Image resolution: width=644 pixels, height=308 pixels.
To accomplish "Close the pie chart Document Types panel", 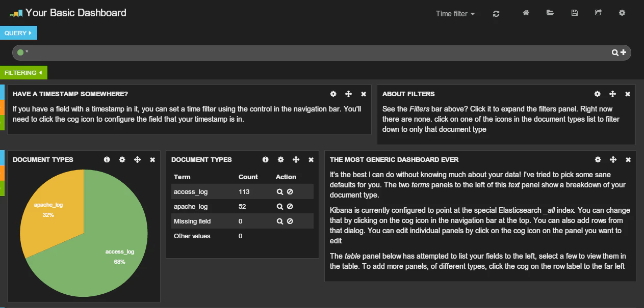I will (152, 159).
